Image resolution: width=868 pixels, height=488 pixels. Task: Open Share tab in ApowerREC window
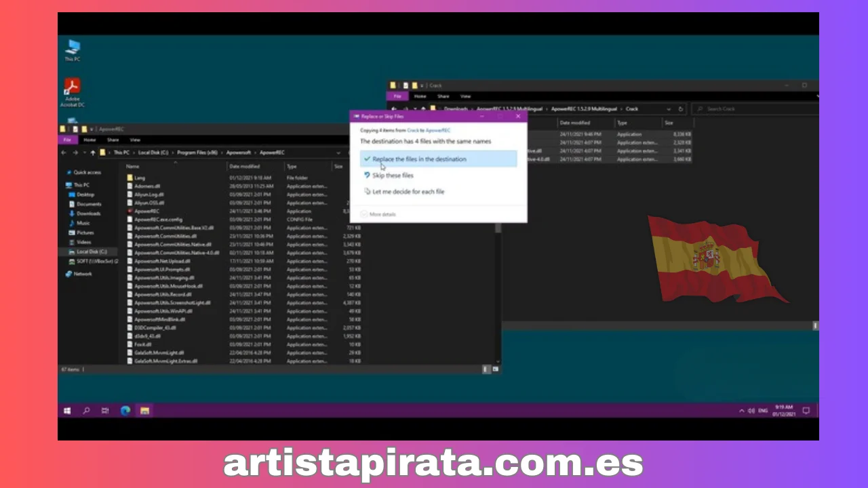pyautogui.click(x=113, y=140)
